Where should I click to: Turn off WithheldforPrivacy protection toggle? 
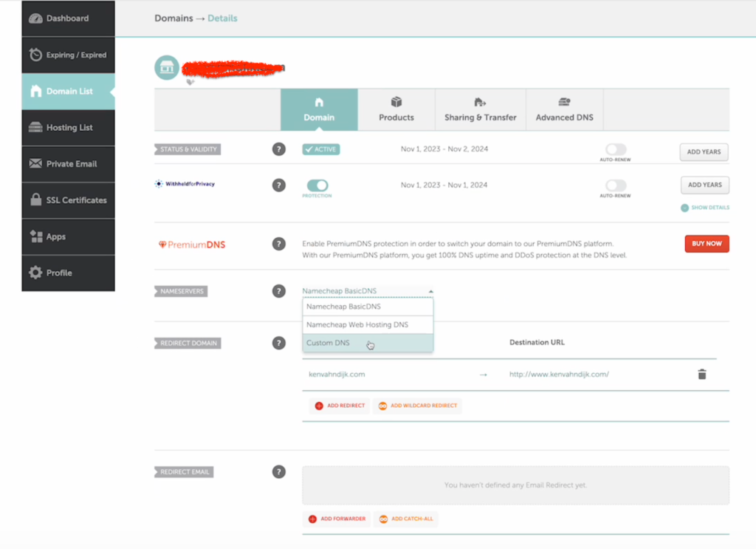[317, 185]
